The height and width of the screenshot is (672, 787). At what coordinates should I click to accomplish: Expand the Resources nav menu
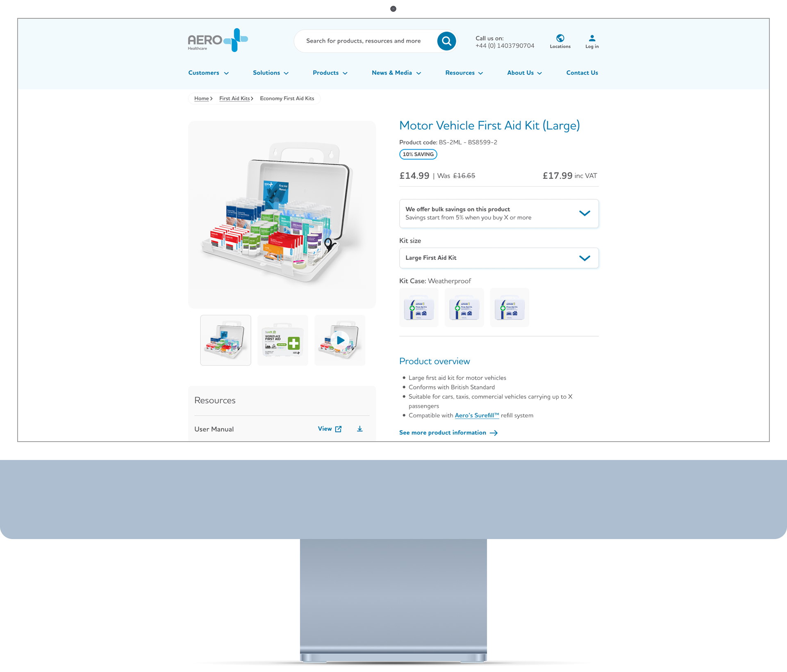click(x=464, y=73)
